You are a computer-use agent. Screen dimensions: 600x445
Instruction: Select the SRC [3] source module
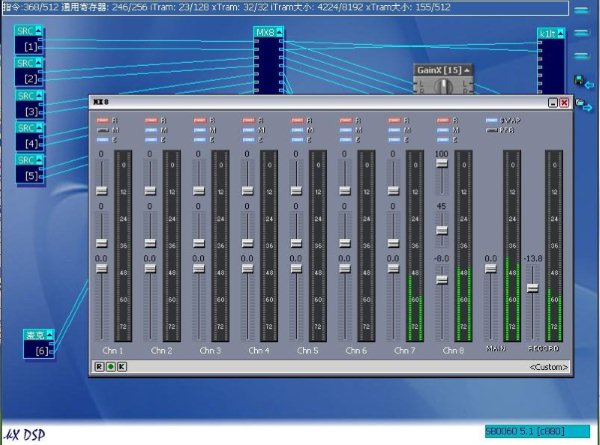tap(30, 104)
